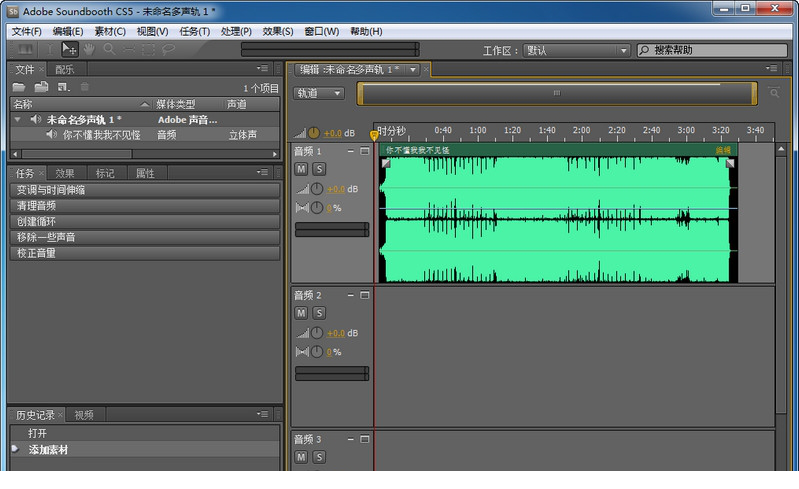Switch to the 标记 tab
Image resolution: width=799 pixels, height=489 pixels.
(105, 173)
